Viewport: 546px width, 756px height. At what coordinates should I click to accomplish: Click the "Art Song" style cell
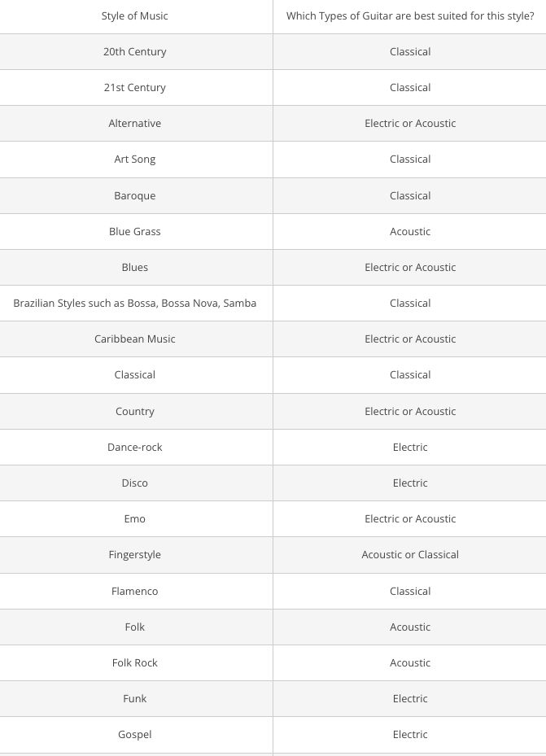click(x=135, y=160)
